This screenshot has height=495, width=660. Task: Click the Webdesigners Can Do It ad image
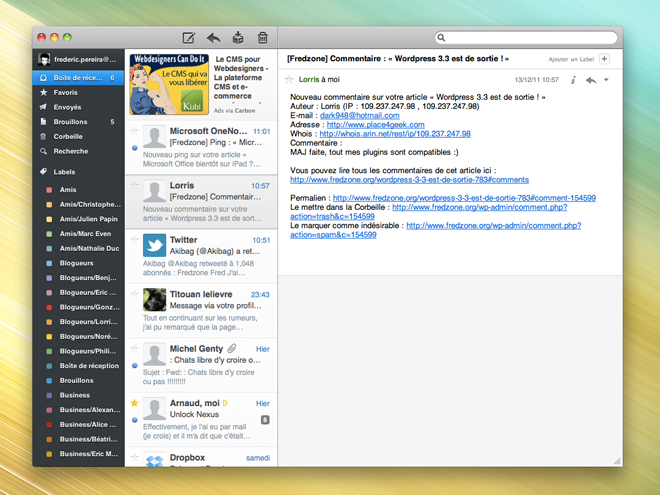coord(169,84)
